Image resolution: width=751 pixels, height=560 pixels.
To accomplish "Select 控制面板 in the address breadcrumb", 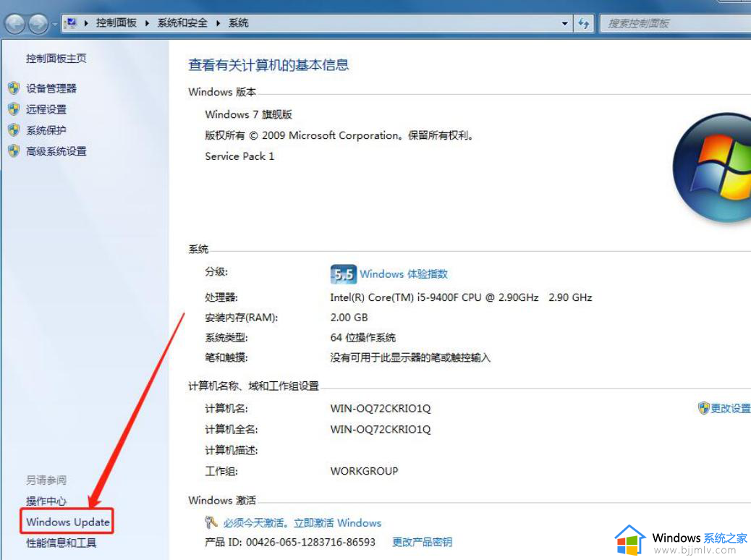I will 116,23.
